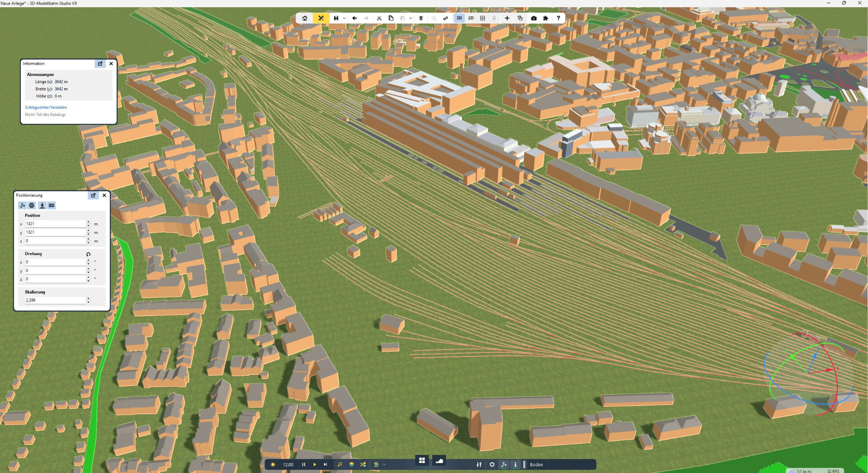Delete selection with the trash icon

click(421, 18)
